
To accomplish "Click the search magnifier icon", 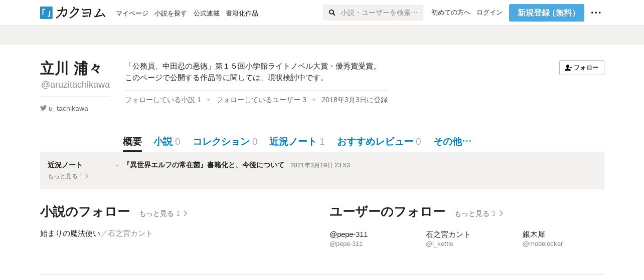I will pos(332,13).
